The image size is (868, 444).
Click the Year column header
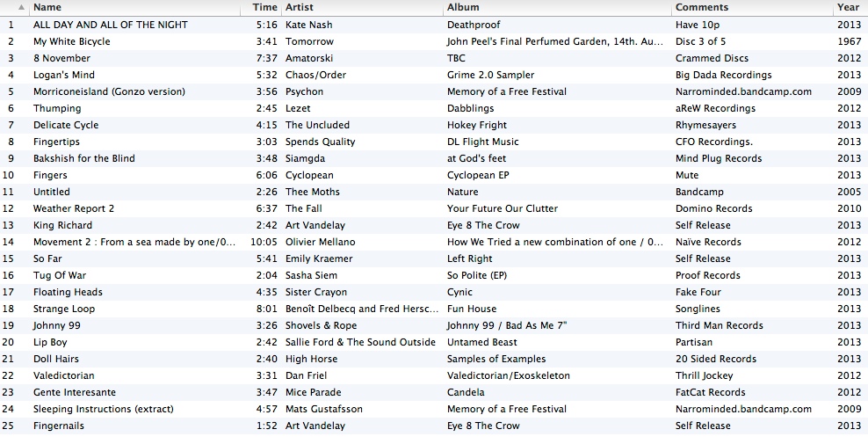(x=848, y=7)
